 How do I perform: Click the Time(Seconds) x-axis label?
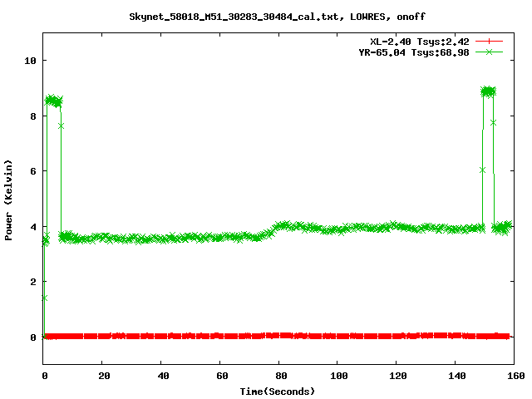277,392
